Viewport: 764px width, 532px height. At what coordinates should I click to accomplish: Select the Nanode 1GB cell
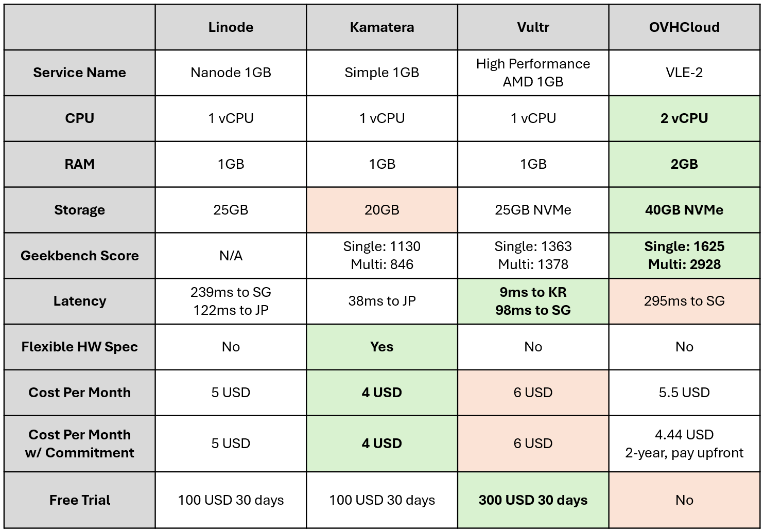coord(231,73)
